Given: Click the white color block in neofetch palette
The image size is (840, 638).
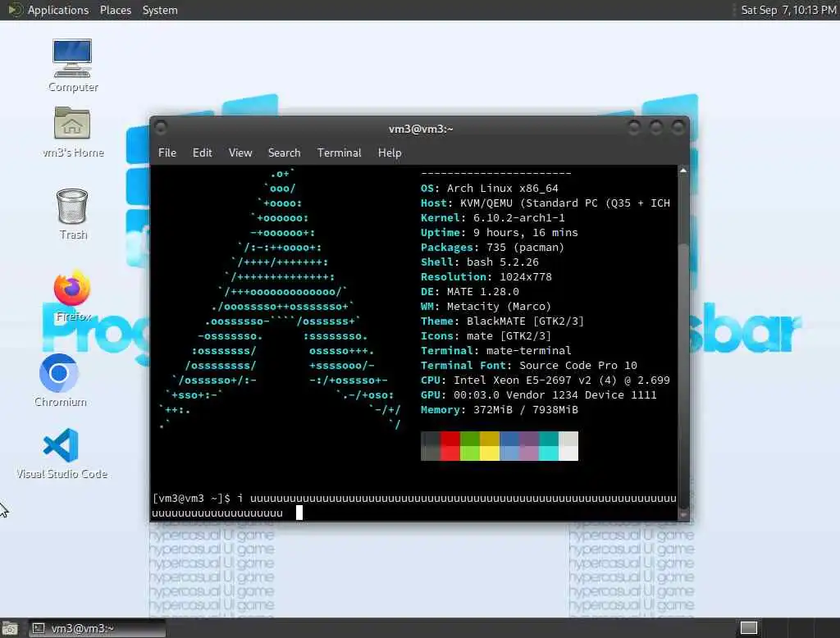Looking at the screenshot, I should (568, 445).
